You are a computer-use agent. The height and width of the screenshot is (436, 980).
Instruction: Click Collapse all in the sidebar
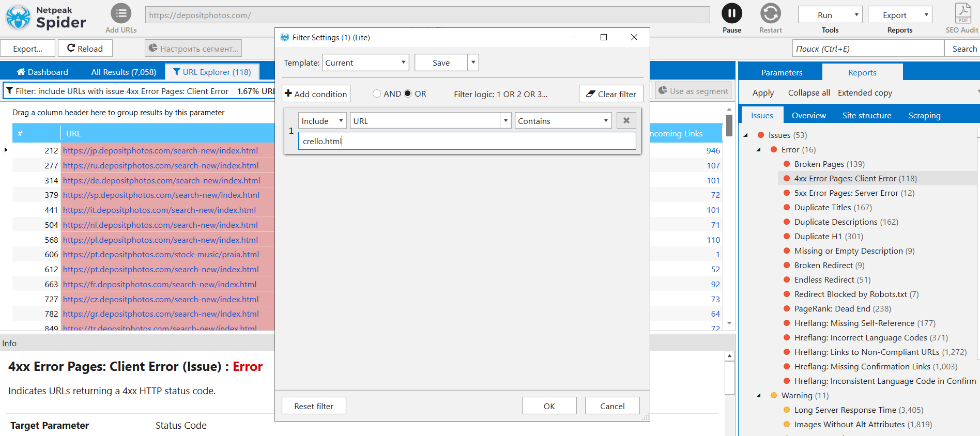point(809,92)
